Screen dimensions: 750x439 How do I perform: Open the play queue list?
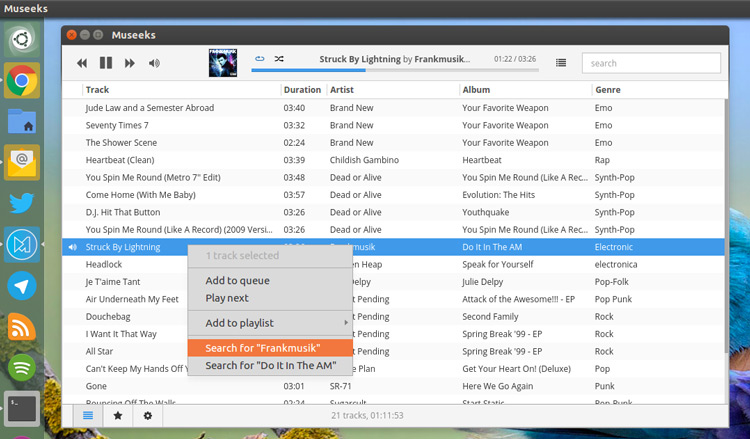pyautogui.click(x=561, y=63)
